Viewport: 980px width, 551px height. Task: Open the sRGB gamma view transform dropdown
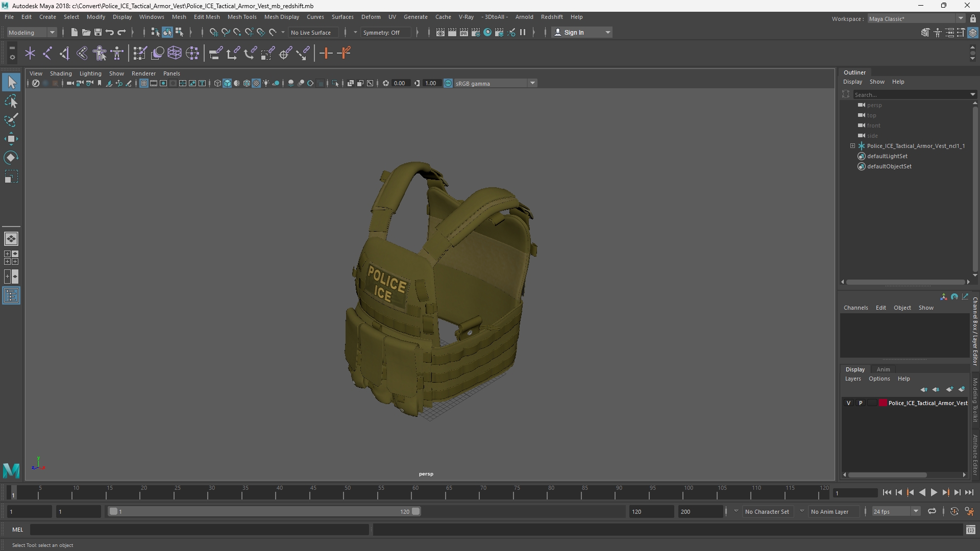click(x=495, y=83)
